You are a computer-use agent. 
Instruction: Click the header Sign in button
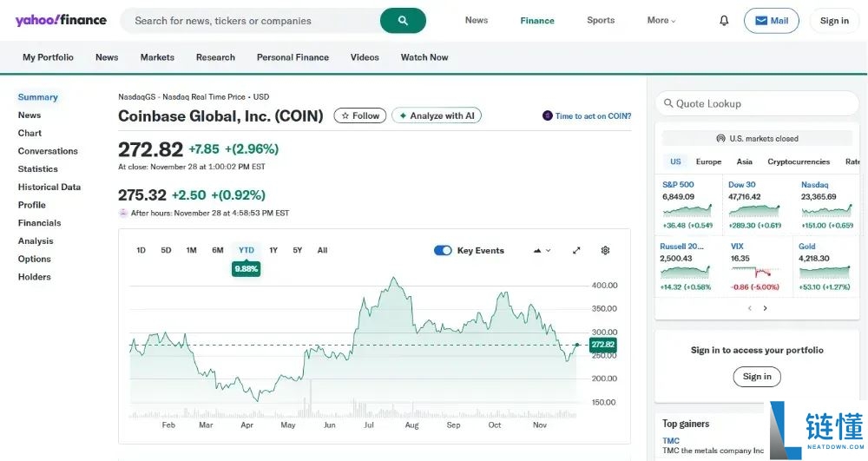(834, 21)
